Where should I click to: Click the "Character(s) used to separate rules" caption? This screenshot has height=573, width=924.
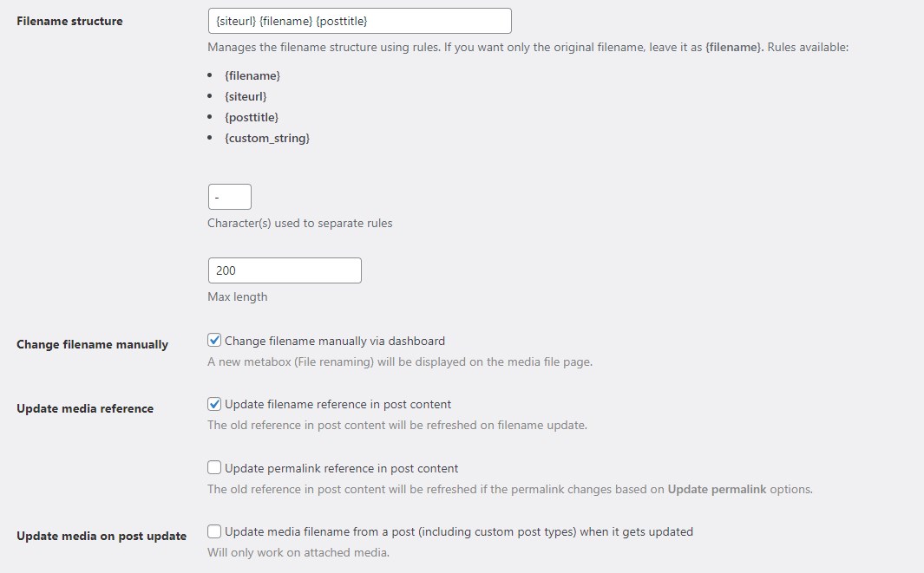pyautogui.click(x=300, y=223)
